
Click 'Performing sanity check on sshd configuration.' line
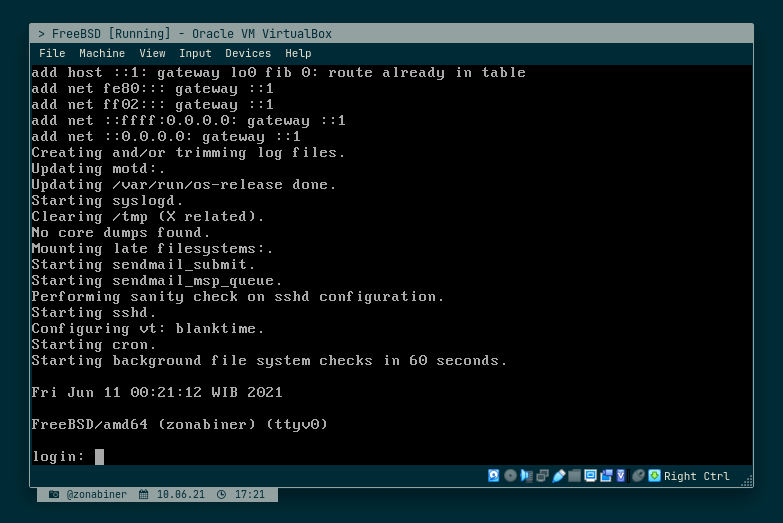[238, 297]
